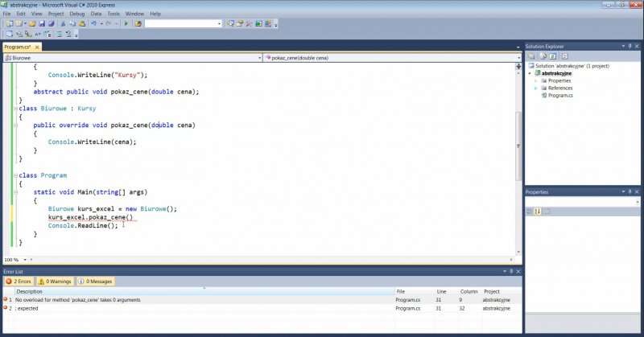Pin the Solution Explorer panel
Image resolution: width=644 pixels, height=337 pixels.
tap(630, 47)
